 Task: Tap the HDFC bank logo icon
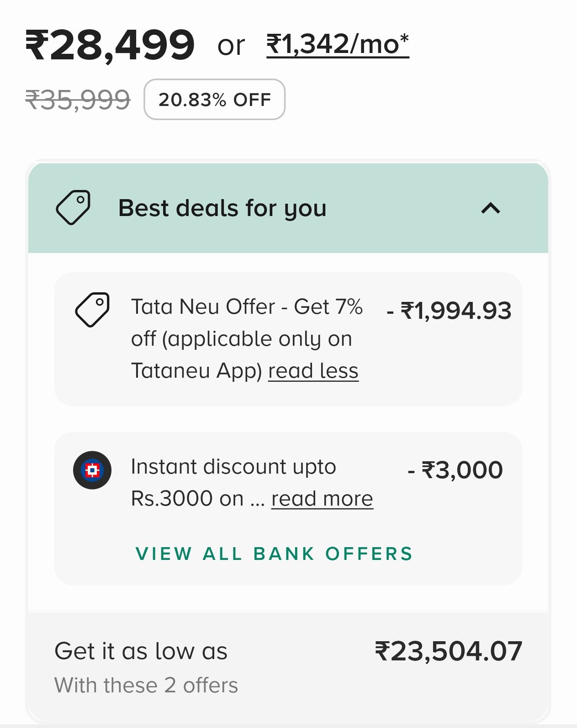click(x=92, y=470)
